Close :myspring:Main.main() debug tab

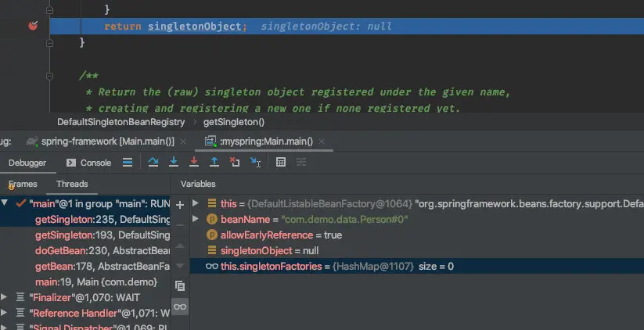coord(322,142)
